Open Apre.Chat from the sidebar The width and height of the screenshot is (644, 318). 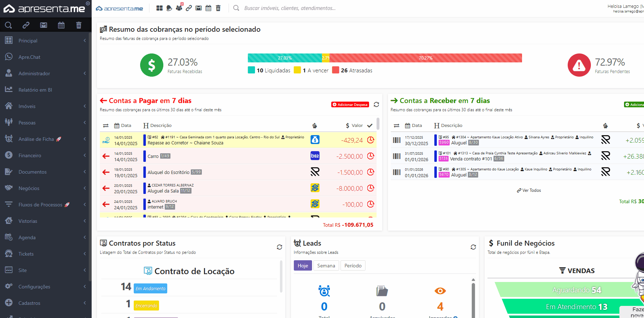click(29, 57)
